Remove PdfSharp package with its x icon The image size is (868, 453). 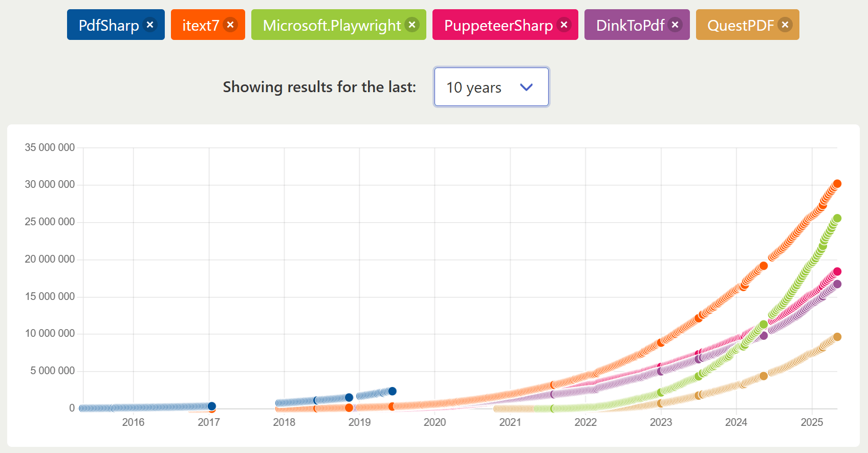[x=150, y=25]
